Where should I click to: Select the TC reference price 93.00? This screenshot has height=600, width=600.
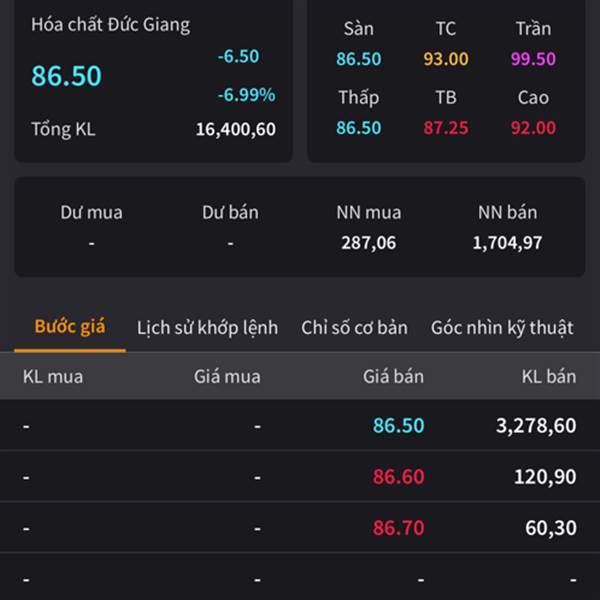point(445,59)
